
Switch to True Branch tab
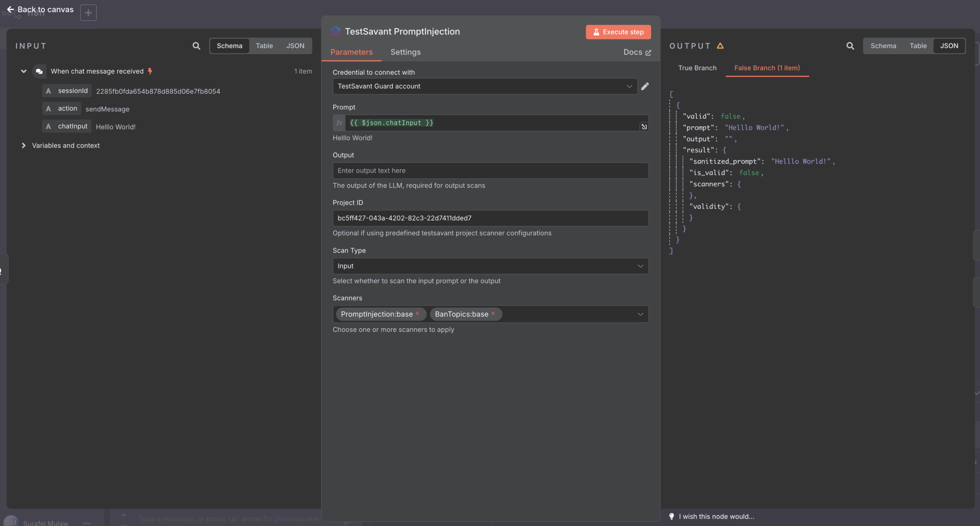697,68
